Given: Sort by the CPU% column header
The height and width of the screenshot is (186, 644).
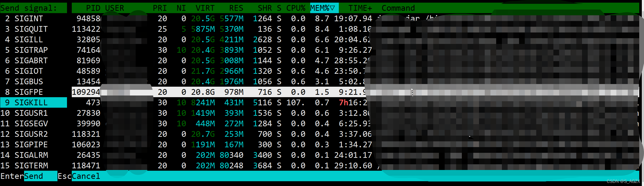Looking at the screenshot, I should point(296,8).
